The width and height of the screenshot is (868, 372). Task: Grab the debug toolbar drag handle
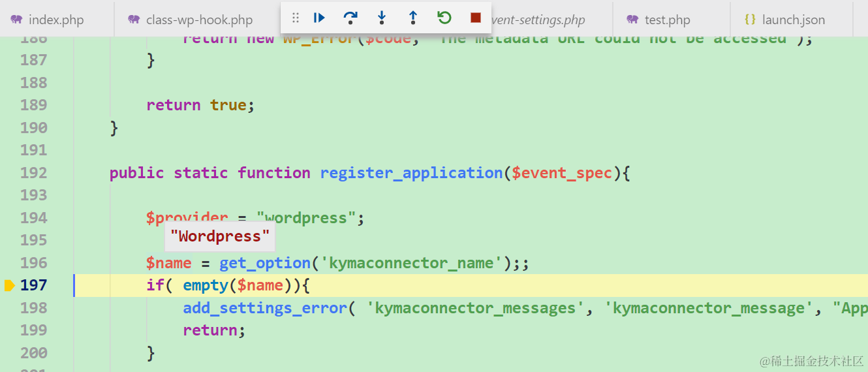pos(296,18)
